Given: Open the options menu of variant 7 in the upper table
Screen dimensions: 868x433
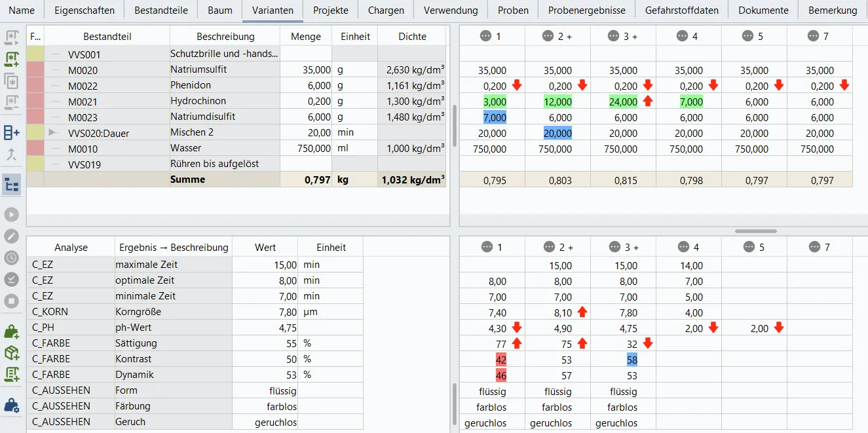Looking at the screenshot, I should coord(813,36).
